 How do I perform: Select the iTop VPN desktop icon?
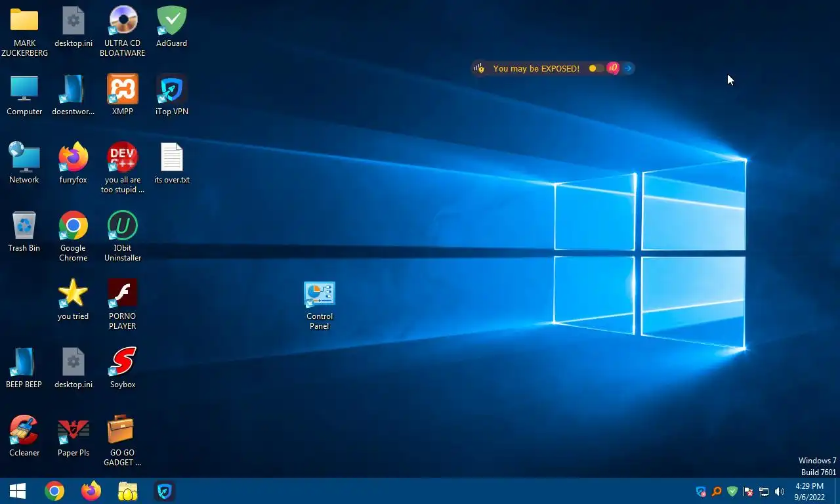(171, 94)
